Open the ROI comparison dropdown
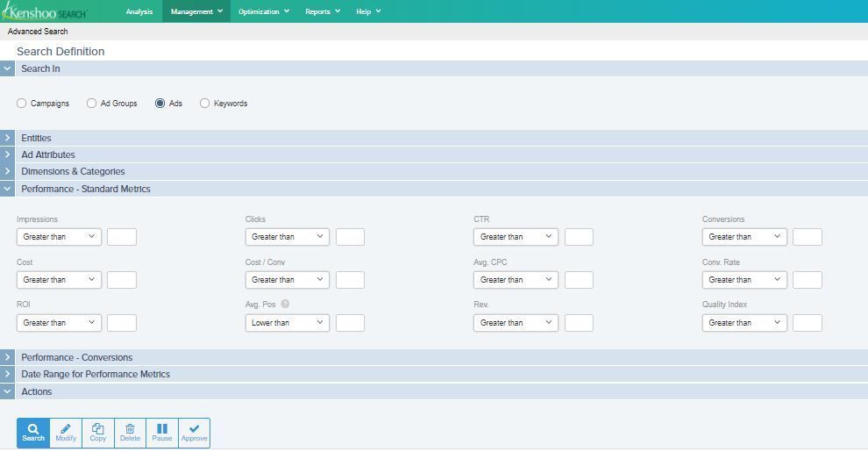This screenshot has height=452, width=868. (60, 323)
